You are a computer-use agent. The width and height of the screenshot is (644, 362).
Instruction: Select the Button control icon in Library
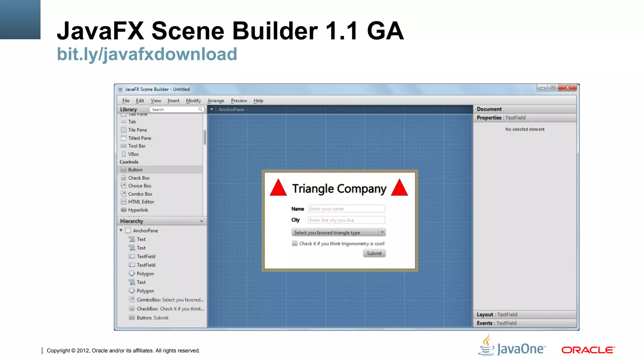pos(124,170)
